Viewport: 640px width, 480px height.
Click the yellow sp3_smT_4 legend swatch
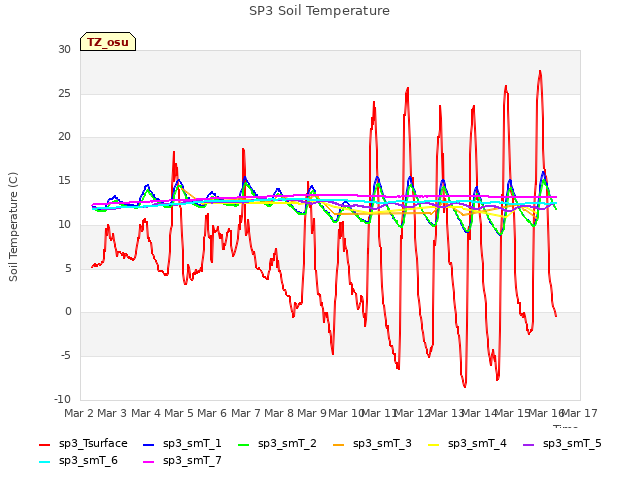click(x=433, y=444)
